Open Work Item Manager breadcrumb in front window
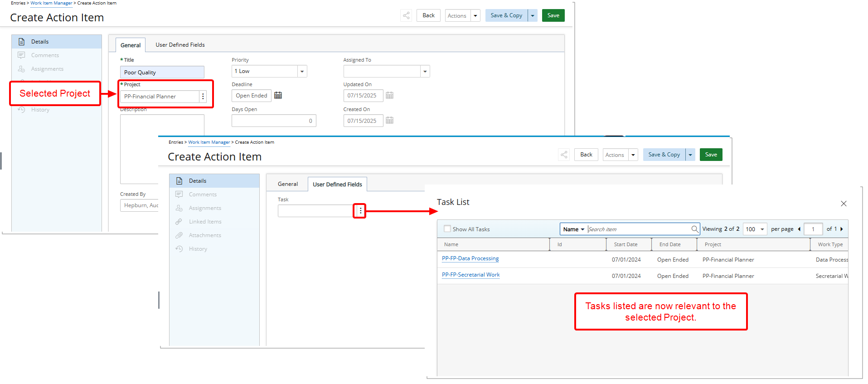868x384 pixels. coord(209,142)
